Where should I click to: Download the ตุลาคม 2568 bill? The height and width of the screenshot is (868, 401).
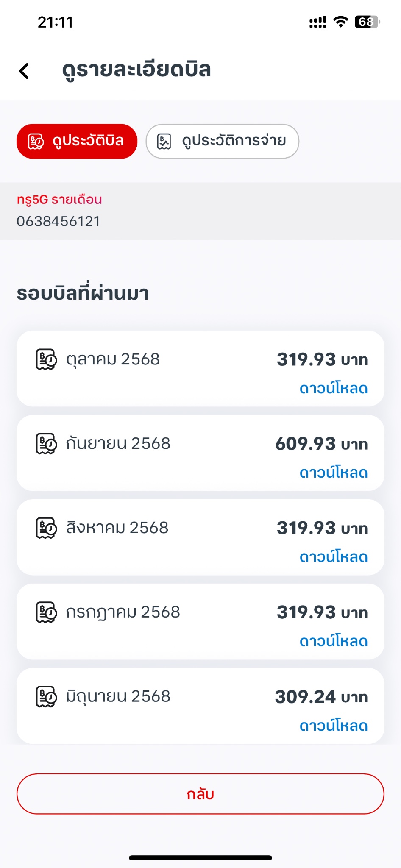tap(333, 388)
